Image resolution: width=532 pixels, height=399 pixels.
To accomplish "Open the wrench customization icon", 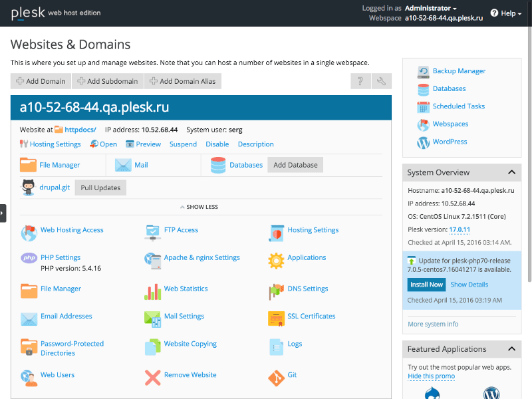I will click(381, 80).
